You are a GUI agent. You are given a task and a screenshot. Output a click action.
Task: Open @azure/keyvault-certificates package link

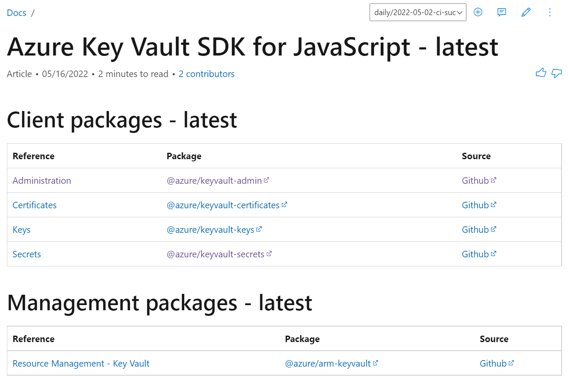tap(223, 205)
